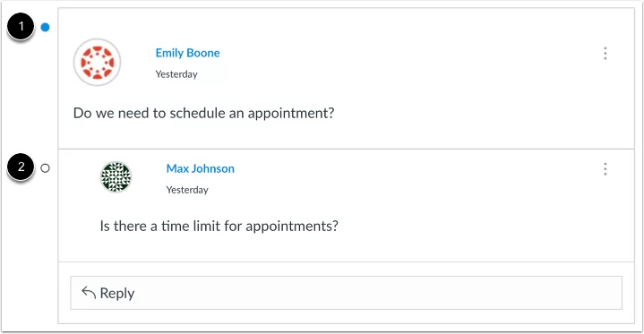Open Emily Boone's red Canvas avatar
This screenshot has width=644, height=334.
pyautogui.click(x=98, y=63)
